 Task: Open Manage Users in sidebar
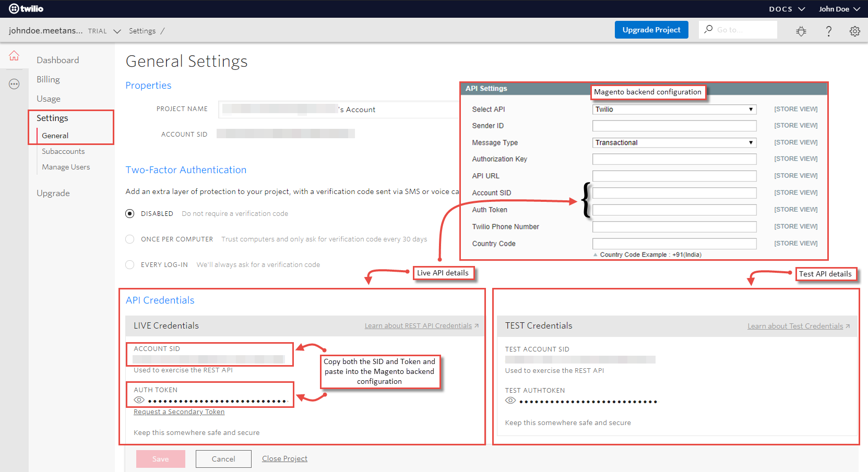pos(66,167)
